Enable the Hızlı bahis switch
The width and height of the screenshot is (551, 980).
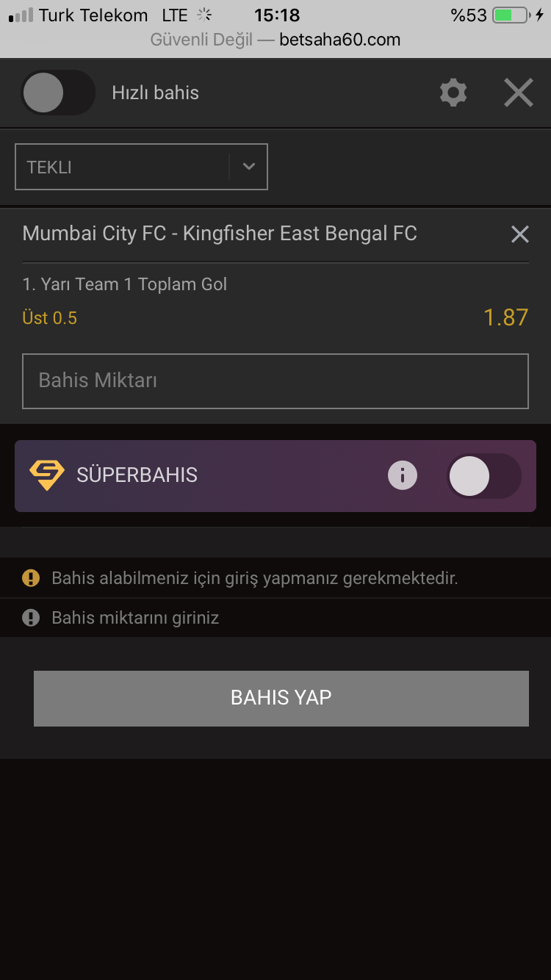point(58,93)
